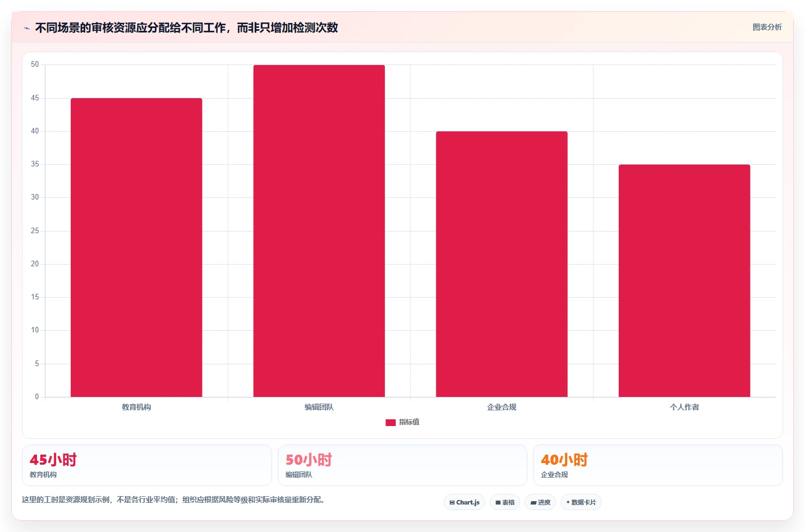Select the 编辑团队 bar in chart
805x532 pixels.
pyautogui.click(x=319, y=231)
